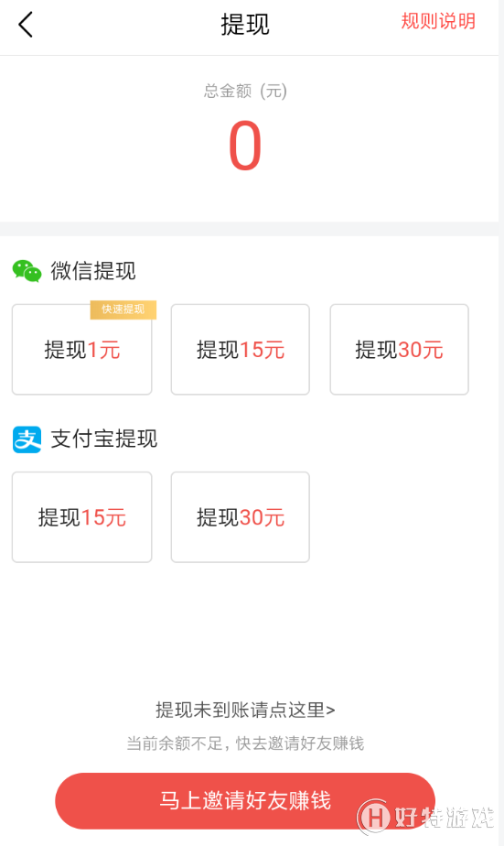This screenshot has height=846, width=504.
Task: Click the arrow at end of 提现未到账 link
Action: click(330, 710)
